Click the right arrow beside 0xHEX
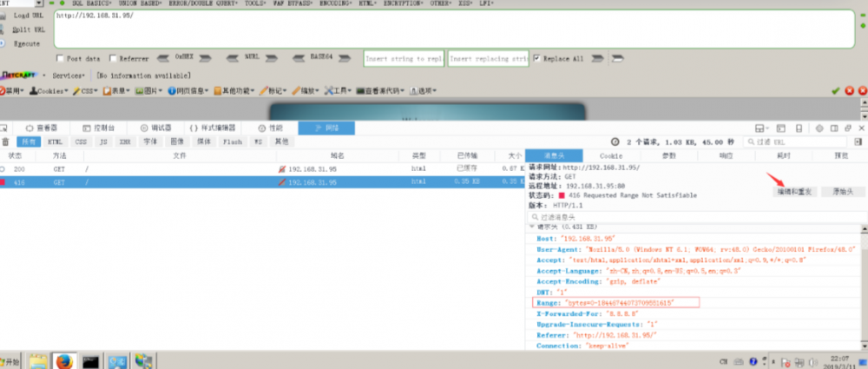 (x=206, y=58)
